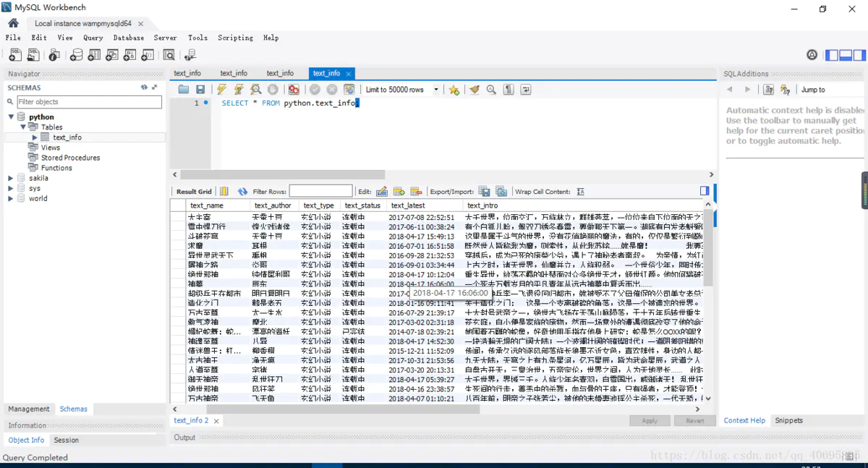Close the Local instance connection tab

click(140, 23)
